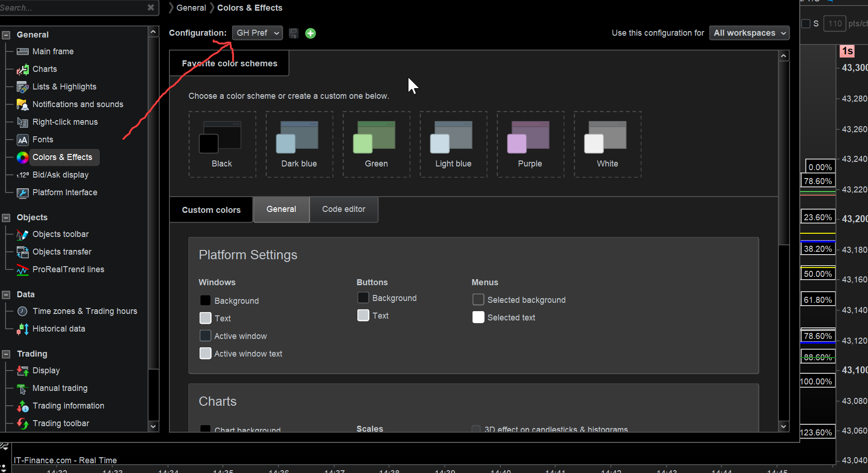The image size is (868, 473).
Task: Open Main frame settings icon
Action: click(x=22, y=51)
